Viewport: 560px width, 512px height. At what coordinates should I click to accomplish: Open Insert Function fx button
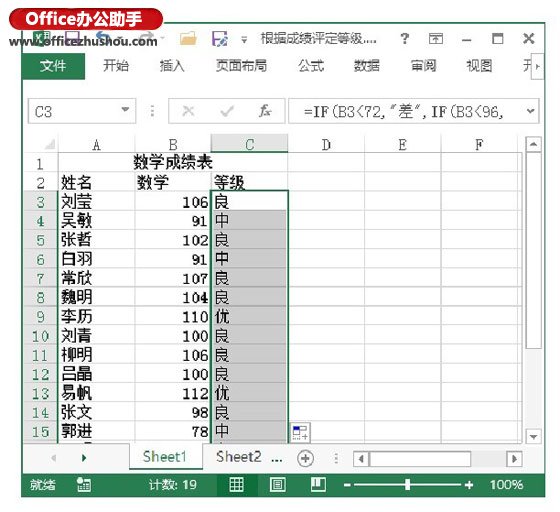point(265,111)
